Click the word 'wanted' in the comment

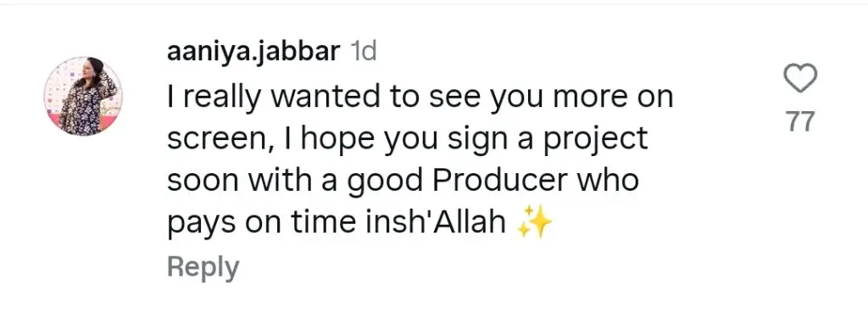[x=307, y=98]
